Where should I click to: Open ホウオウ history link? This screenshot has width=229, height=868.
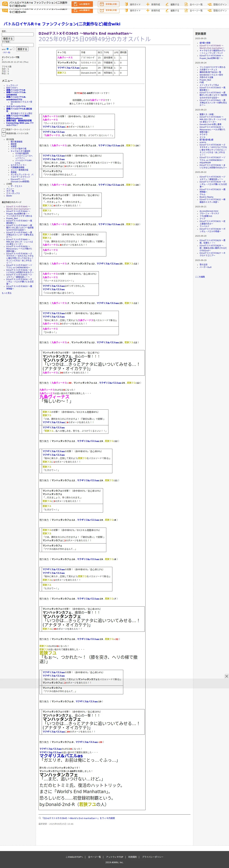(203, 134)
